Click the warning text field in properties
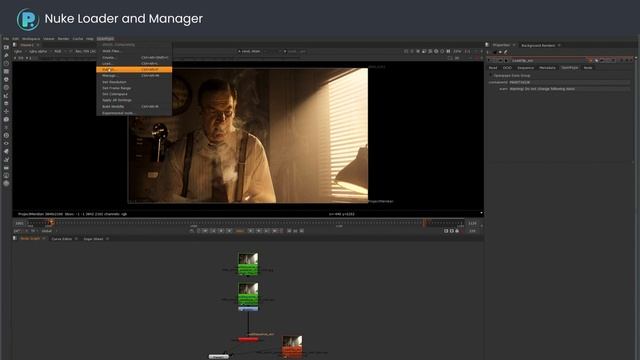The image size is (640, 360). pyautogui.click(x=569, y=89)
